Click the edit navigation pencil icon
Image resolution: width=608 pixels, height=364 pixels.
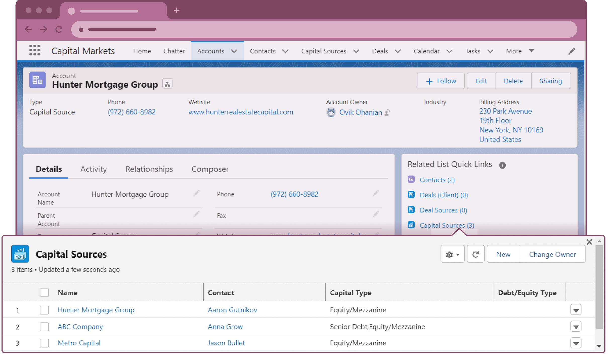(x=572, y=51)
